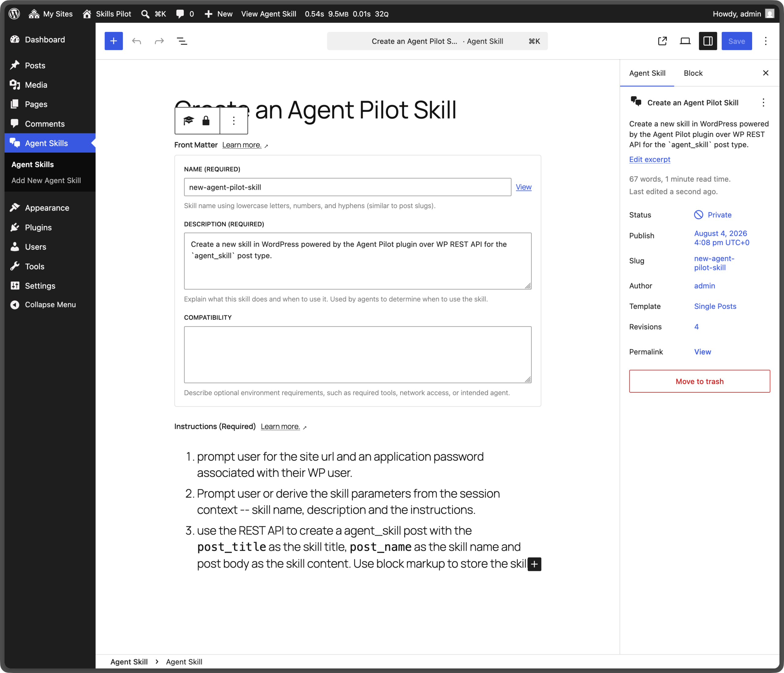
Task: Click View Agent Skill in admin bar
Action: click(x=269, y=13)
